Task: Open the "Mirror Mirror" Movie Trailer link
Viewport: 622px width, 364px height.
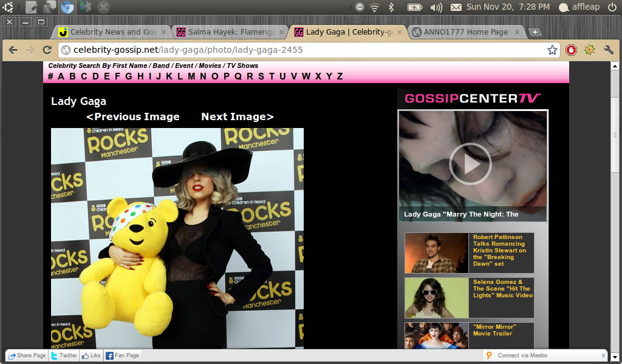Action: tap(494, 330)
